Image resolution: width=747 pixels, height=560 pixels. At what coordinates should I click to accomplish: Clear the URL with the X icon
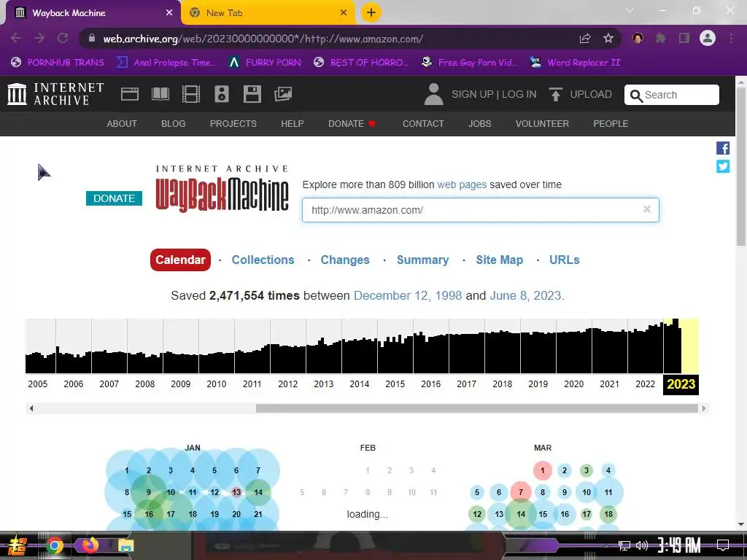tap(646, 209)
